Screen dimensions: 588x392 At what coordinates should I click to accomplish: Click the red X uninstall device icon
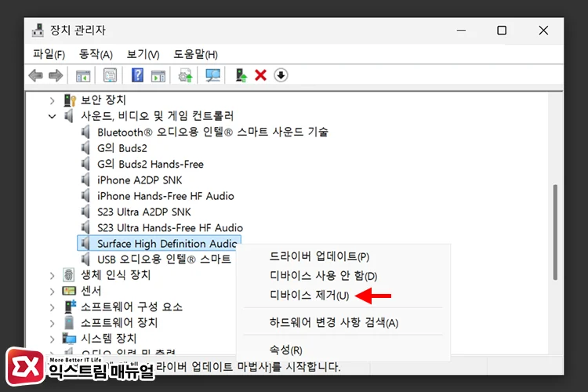click(260, 75)
